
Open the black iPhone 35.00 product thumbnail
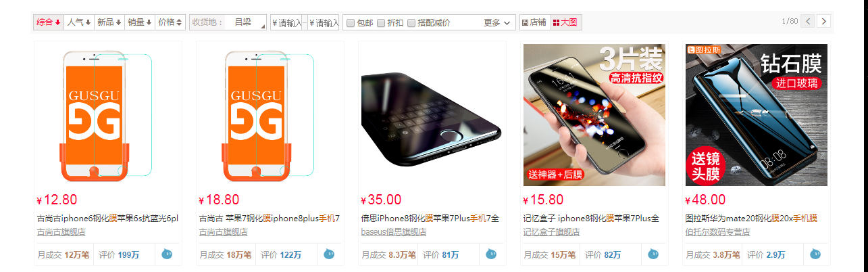coord(432,115)
